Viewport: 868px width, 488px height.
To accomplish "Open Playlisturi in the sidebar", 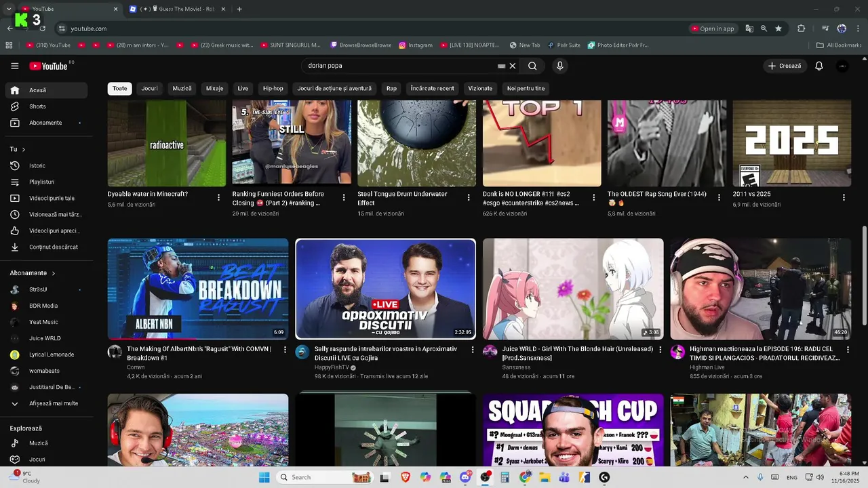I will click(47, 182).
